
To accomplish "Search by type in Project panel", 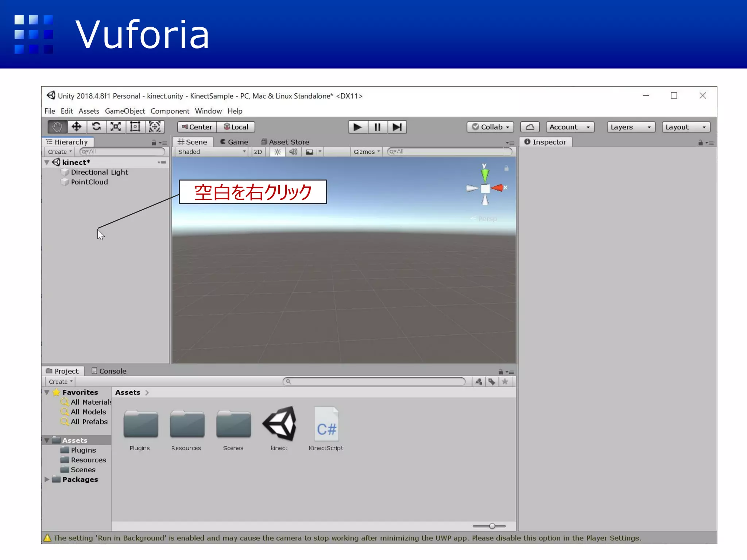I will tap(479, 382).
